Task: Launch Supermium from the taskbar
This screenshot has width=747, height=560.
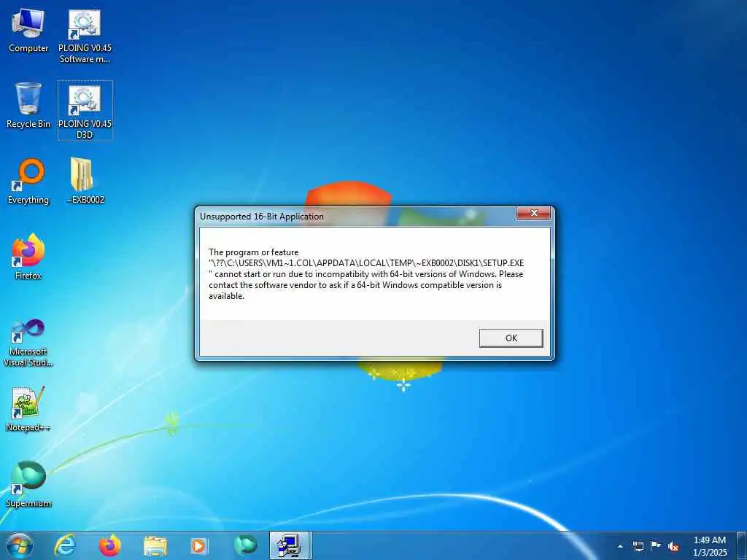Action: tap(245, 545)
